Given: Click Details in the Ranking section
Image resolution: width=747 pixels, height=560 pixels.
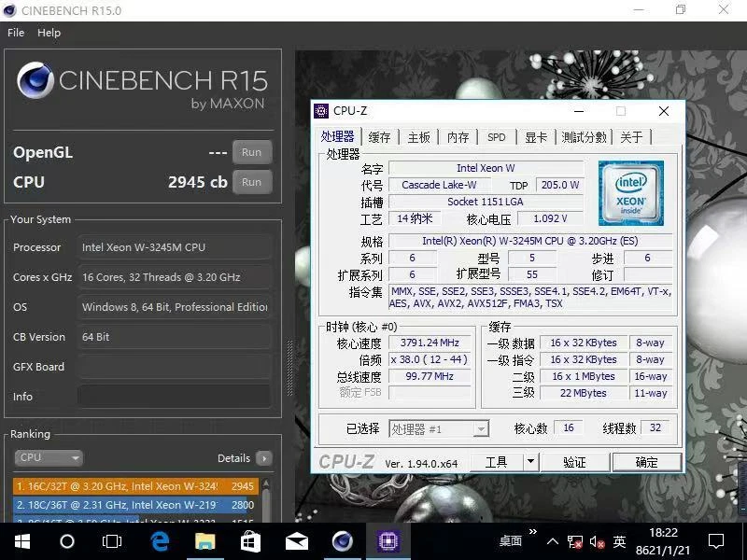Looking at the screenshot, I should pyautogui.click(x=234, y=457).
